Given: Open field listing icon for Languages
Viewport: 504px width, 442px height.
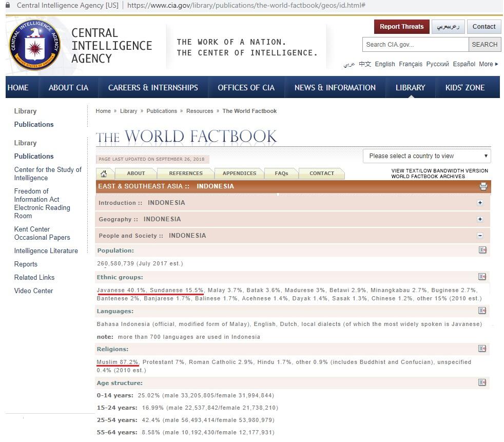Looking at the screenshot, I should click(482, 311).
